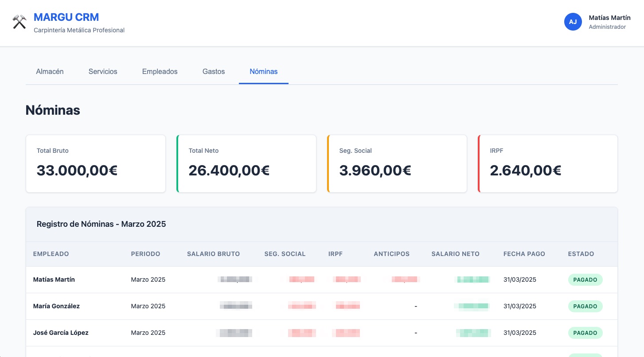Select employee José García López row
The height and width of the screenshot is (357, 644).
coord(61,333)
